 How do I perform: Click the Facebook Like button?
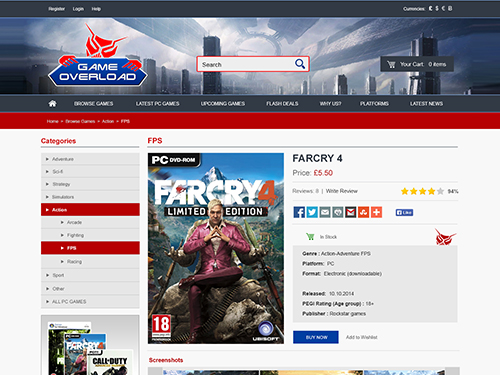(x=404, y=212)
